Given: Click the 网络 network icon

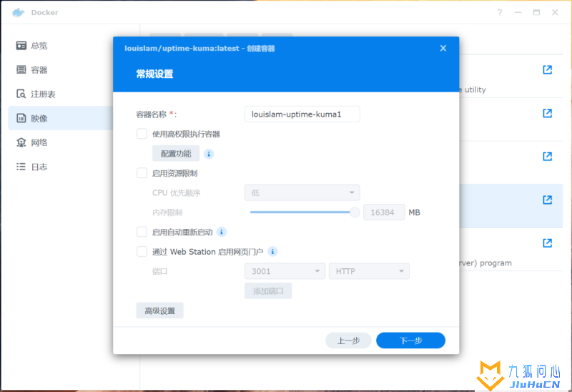Looking at the screenshot, I should coord(21,142).
